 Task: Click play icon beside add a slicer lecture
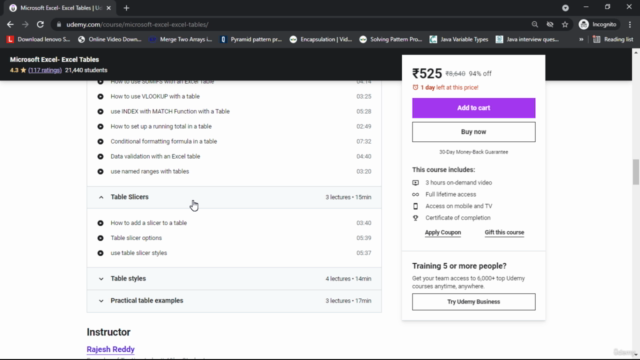click(x=100, y=223)
